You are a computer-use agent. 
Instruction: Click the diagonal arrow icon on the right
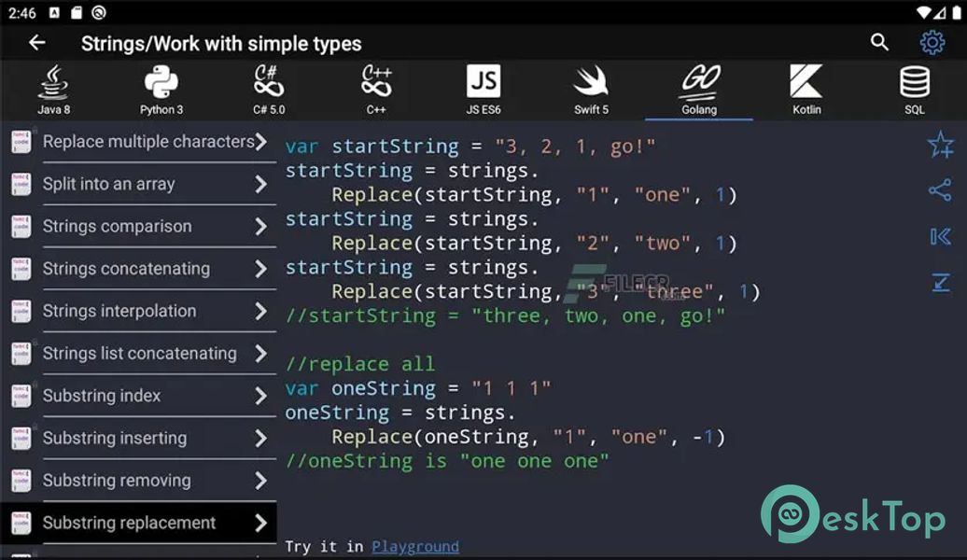941,283
